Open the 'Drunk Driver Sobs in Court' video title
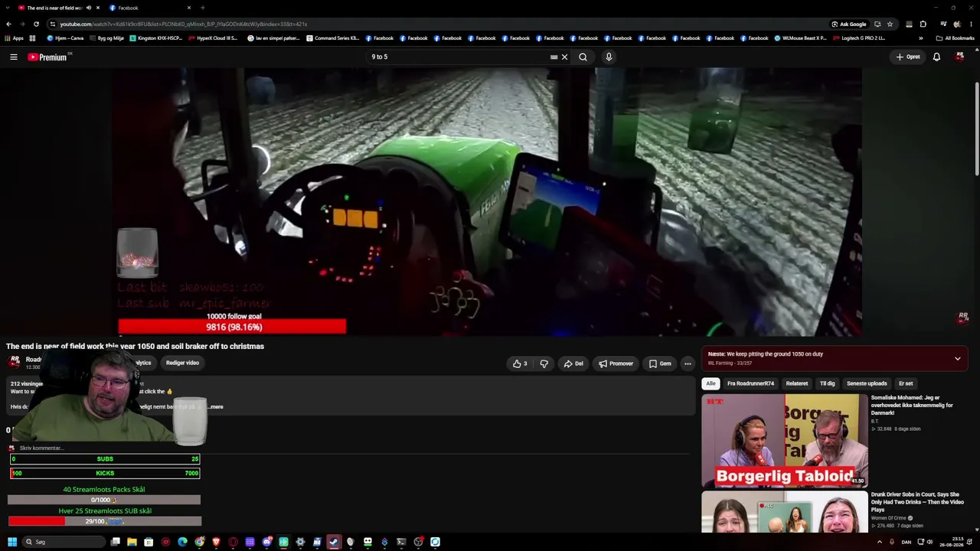This screenshot has width=980, height=551. (x=917, y=502)
